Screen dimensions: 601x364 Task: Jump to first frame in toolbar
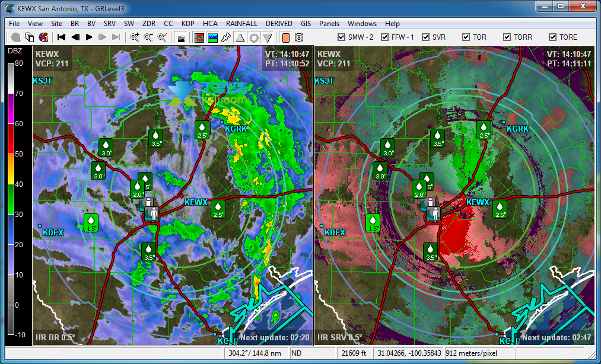(x=61, y=37)
